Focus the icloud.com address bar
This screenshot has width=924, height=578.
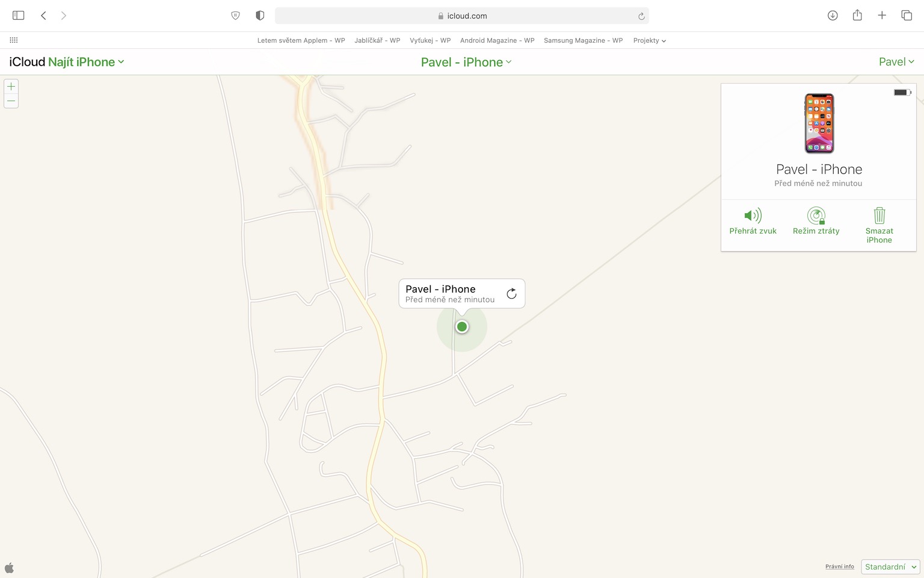pos(462,16)
